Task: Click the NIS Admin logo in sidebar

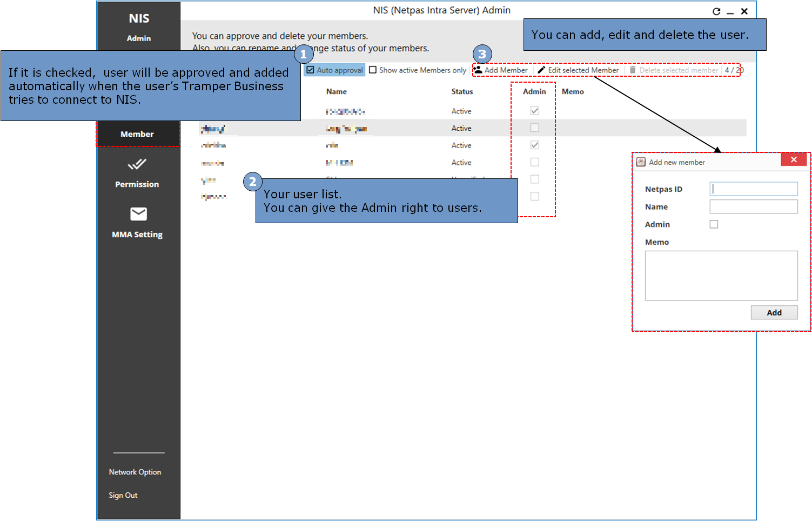Action: [139, 26]
